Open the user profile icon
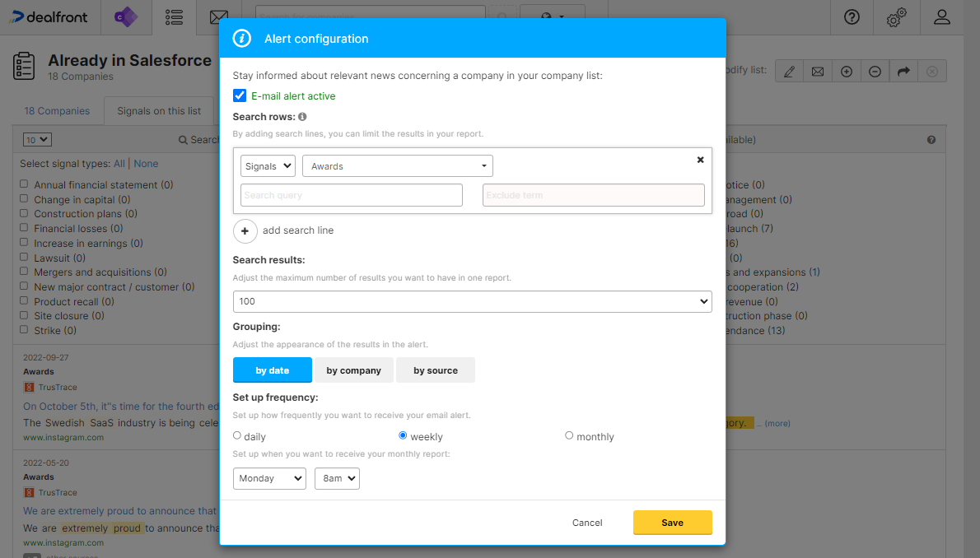The width and height of the screenshot is (980, 558). tap(942, 17)
